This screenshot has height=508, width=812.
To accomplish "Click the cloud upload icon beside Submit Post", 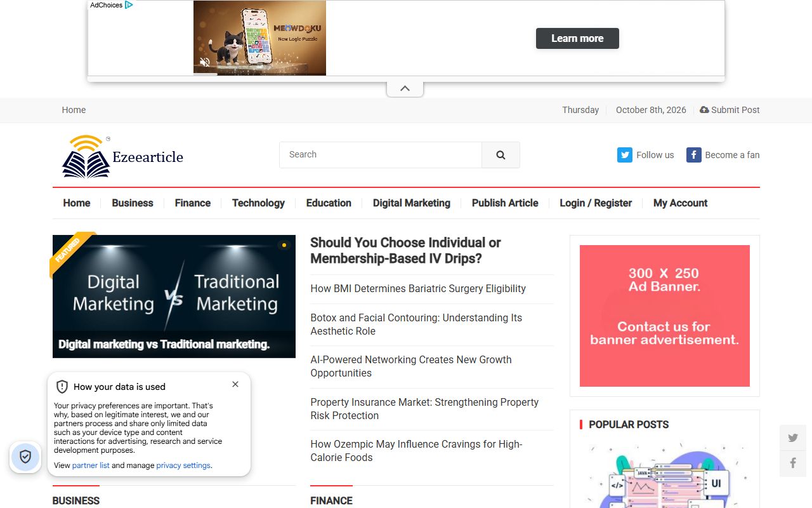I will [704, 110].
